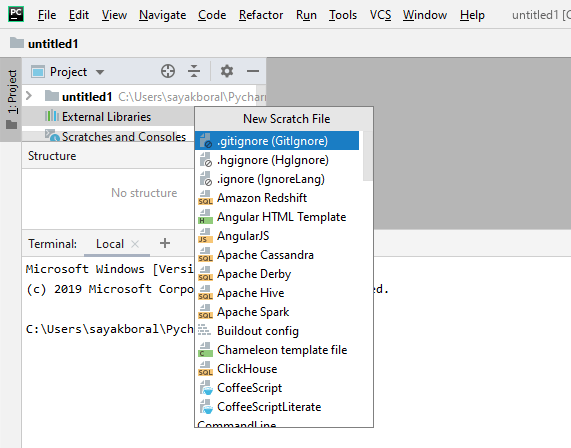The height and width of the screenshot is (448, 571).
Task: Open the Tools menu
Action: 343,15
